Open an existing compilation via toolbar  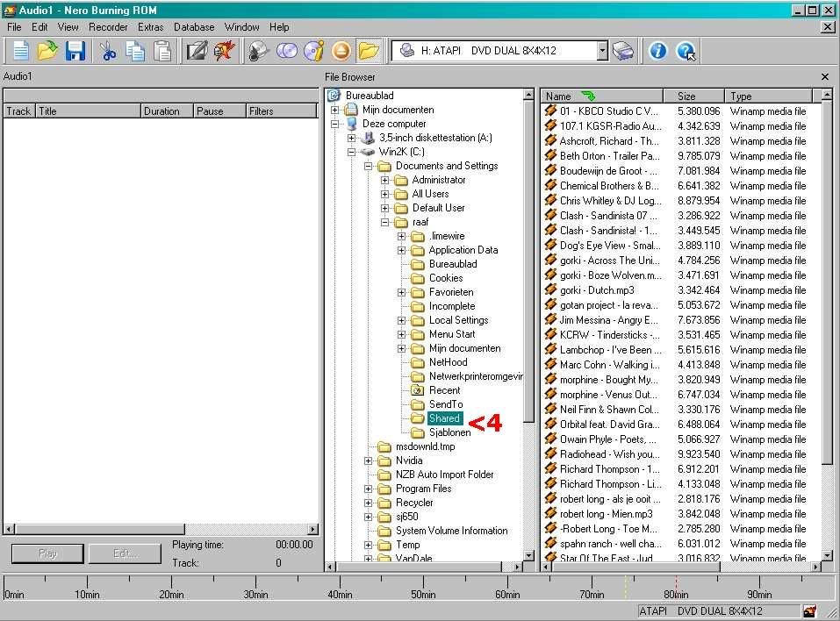(x=47, y=52)
